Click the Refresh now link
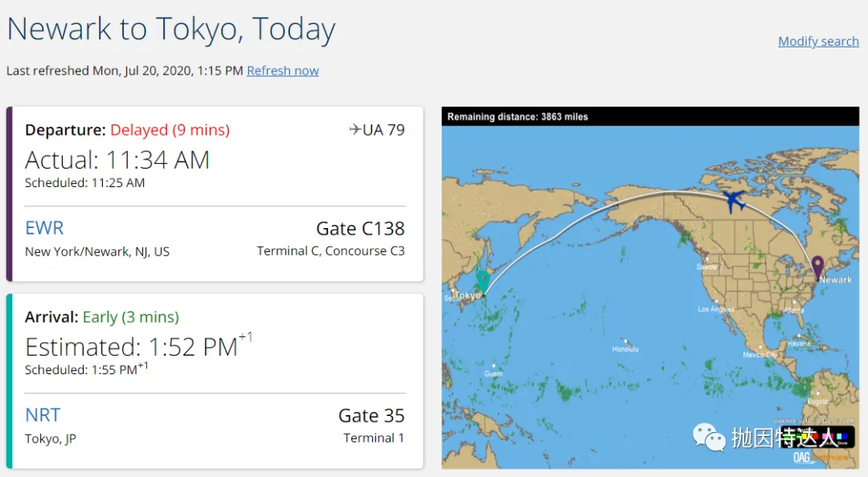 (283, 71)
